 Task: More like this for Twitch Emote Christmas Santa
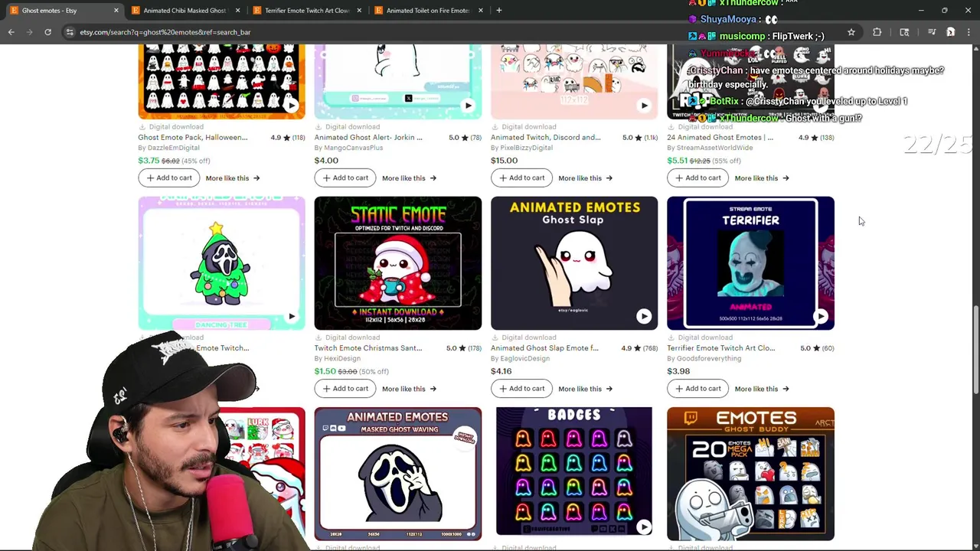[409, 389]
